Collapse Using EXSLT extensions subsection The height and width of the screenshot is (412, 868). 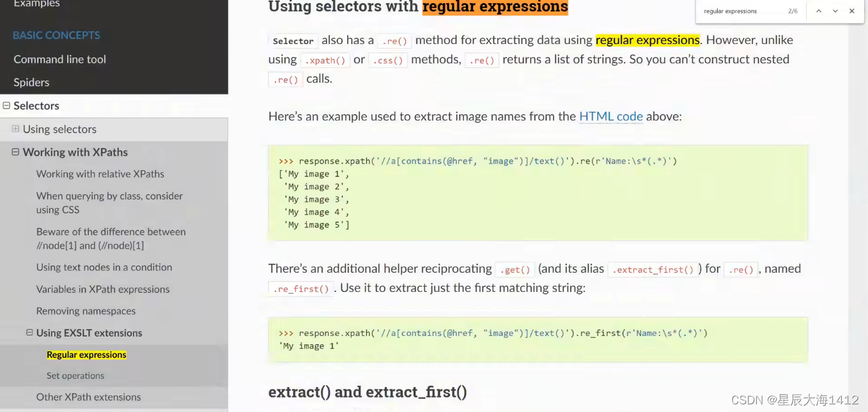(x=29, y=333)
